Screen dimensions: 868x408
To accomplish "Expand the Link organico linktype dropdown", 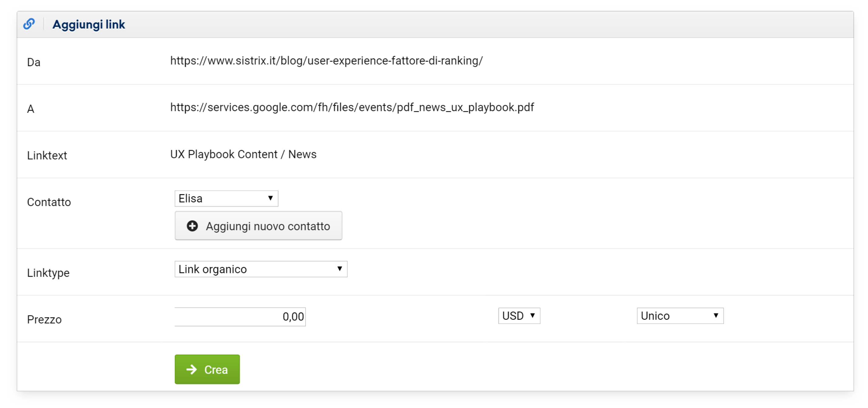I will pos(260,269).
